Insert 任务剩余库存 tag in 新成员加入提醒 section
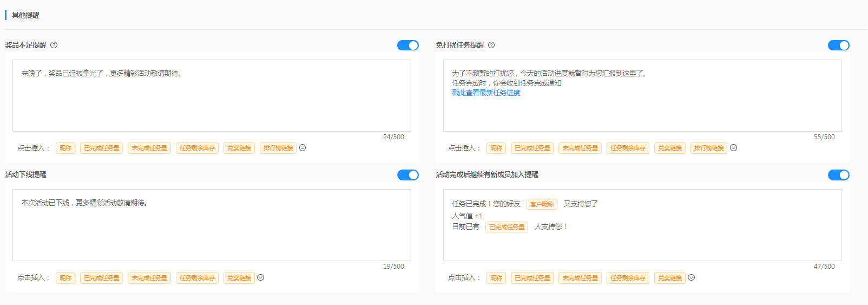The height and width of the screenshot is (305, 868). pyautogui.click(x=628, y=278)
